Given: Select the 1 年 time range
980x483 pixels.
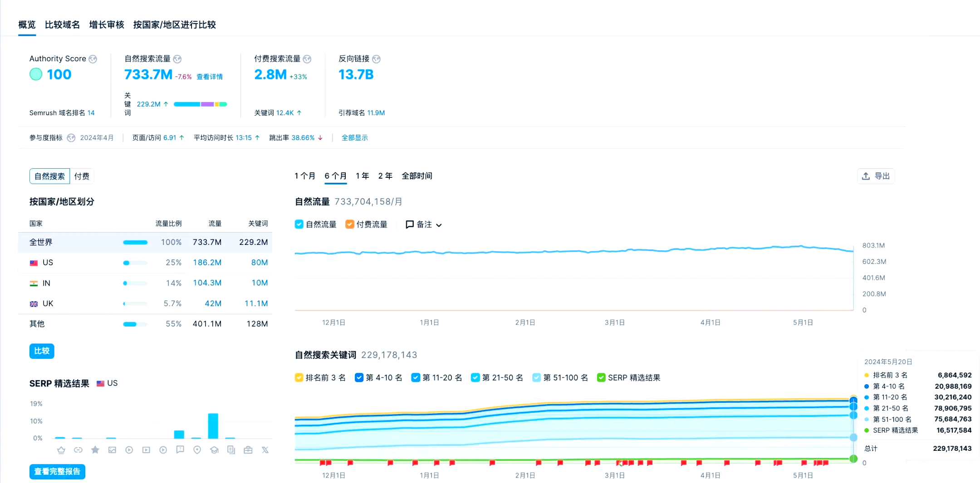Looking at the screenshot, I should [x=363, y=176].
